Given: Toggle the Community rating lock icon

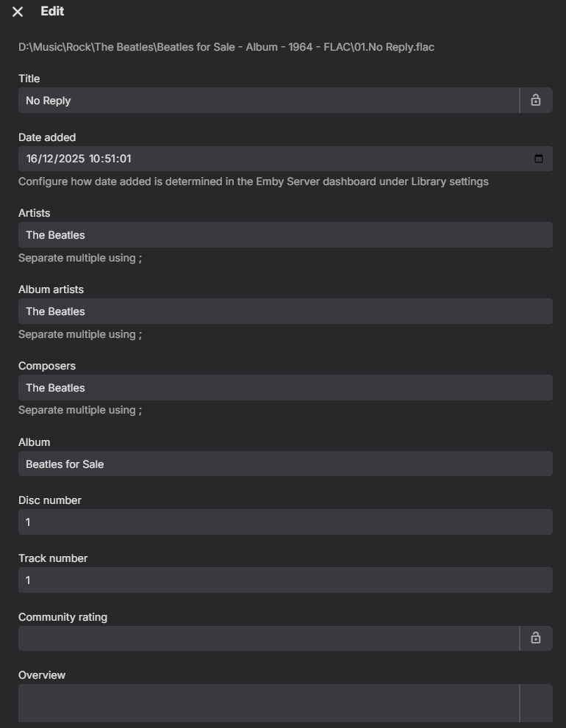Looking at the screenshot, I should 536,638.
